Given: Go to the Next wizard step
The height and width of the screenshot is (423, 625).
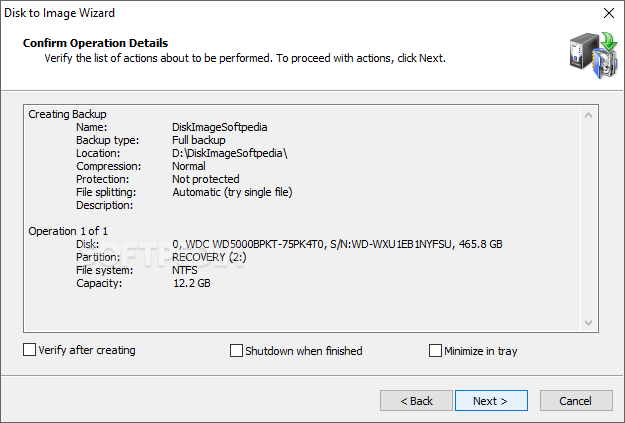Looking at the screenshot, I should 491,401.
